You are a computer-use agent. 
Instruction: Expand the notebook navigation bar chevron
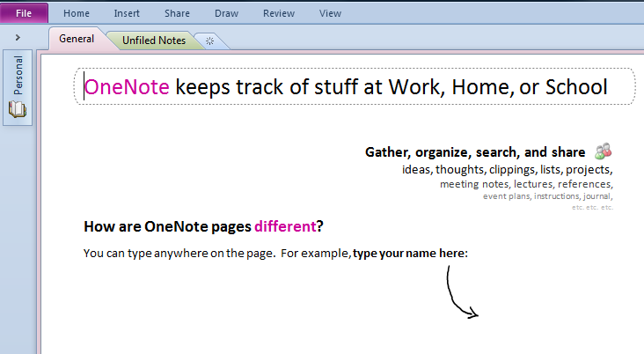[18, 37]
